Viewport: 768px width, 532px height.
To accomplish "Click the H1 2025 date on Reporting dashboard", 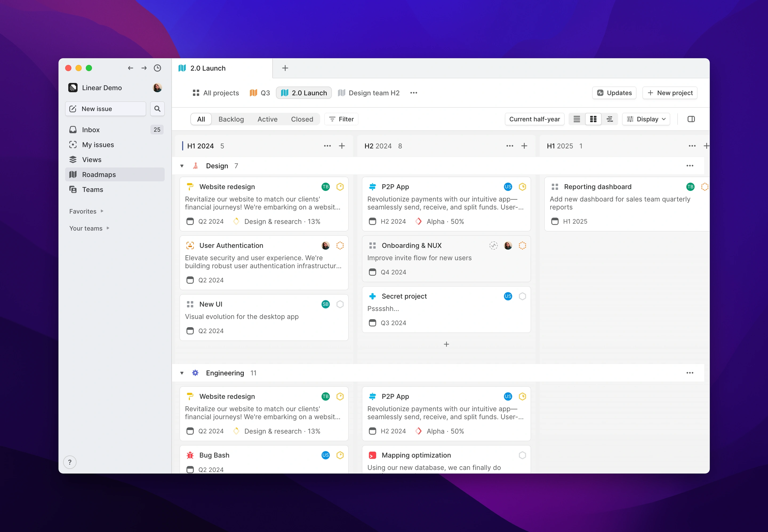I will [x=569, y=221].
